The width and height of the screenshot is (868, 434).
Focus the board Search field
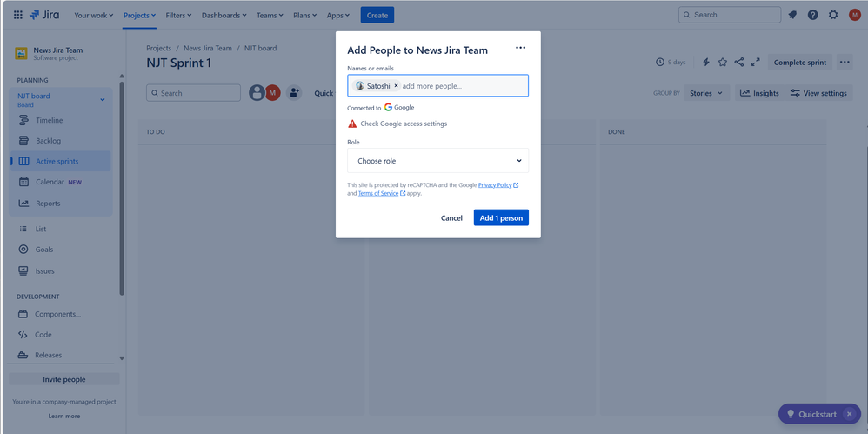click(x=193, y=93)
